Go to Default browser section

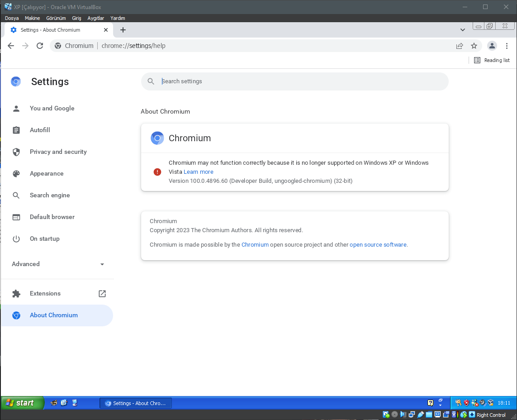pos(52,217)
